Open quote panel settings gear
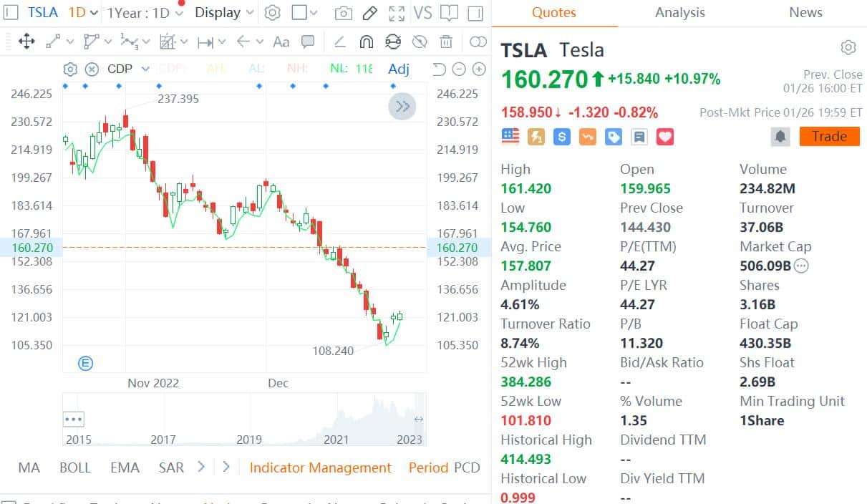 pos(848,48)
